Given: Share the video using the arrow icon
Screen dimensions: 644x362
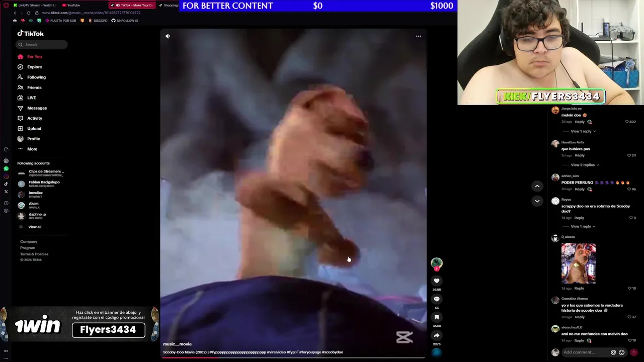Looking at the screenshot, I should click(x=437, y=335).
